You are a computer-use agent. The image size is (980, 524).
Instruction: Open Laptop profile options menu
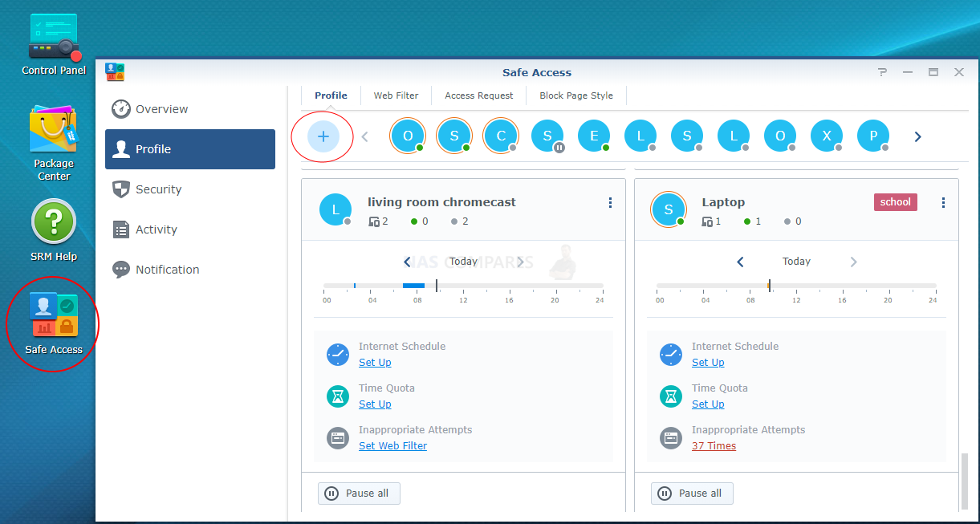coord(943,203)
